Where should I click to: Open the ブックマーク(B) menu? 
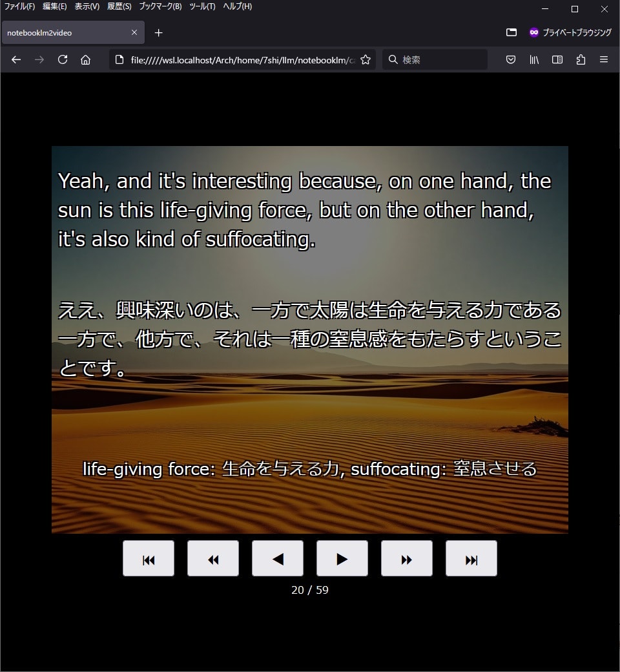coord(160,6)
